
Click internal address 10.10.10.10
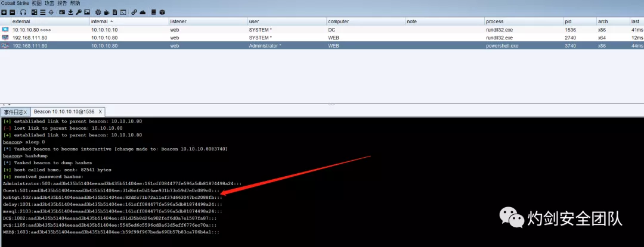coord(104,30)
